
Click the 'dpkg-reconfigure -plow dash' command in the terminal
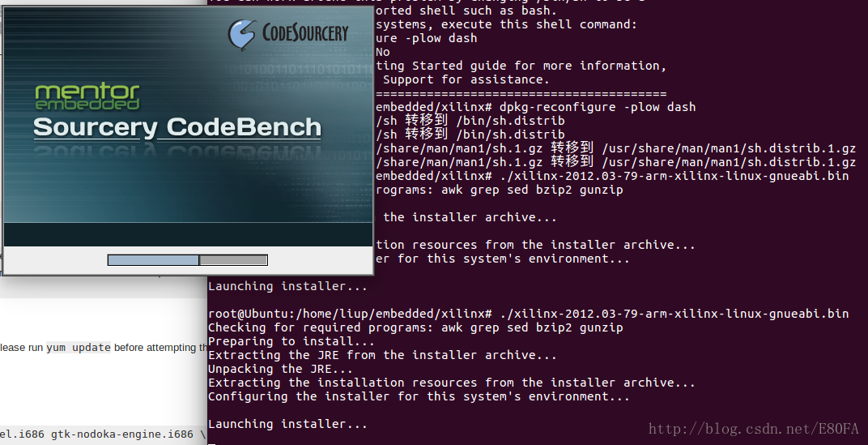[x=598, y=107]
